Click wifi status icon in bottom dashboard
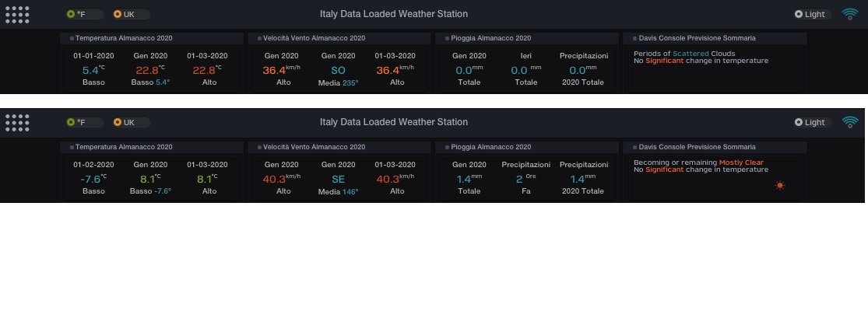Image resolution: width=868 pixels, height=311 pixels. [x=850, y=122]
